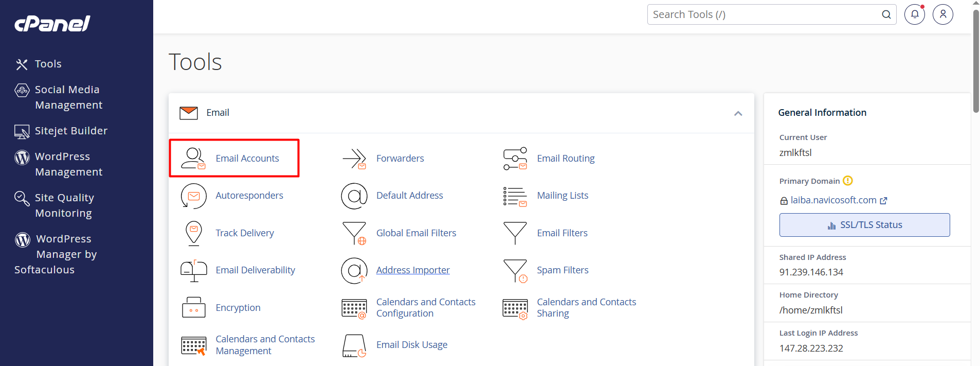This screenshot has height=366, width=980.
Task: Click the SSL/TLS Status button
Action: click(864, 225)
